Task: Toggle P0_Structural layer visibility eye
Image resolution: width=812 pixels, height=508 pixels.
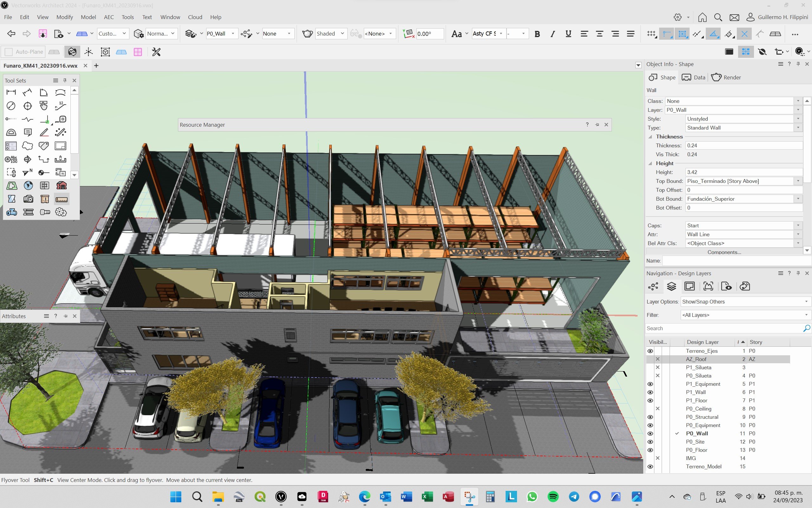Action: pos(650,417)
